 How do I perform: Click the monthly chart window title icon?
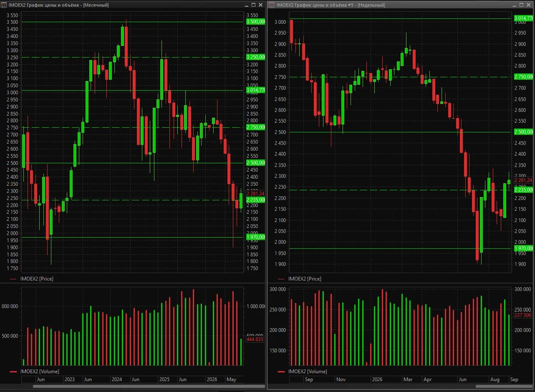pyautogui.click(x=4, y=5)
